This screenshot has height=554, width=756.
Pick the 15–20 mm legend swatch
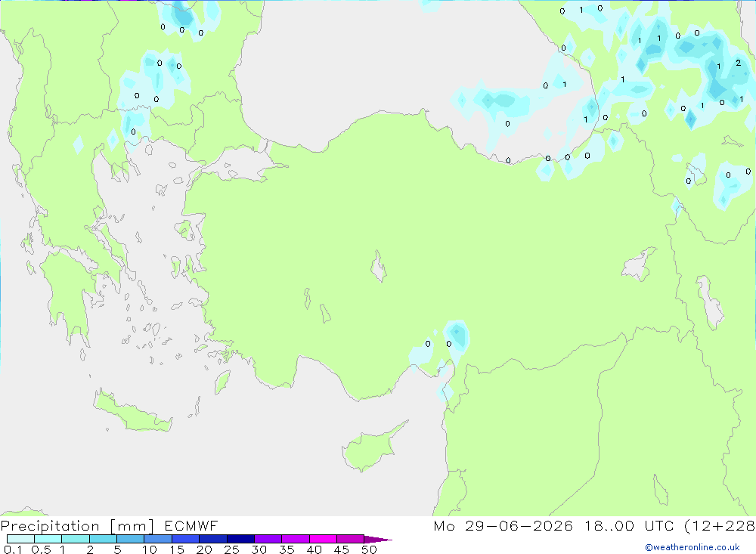[186, 539]
